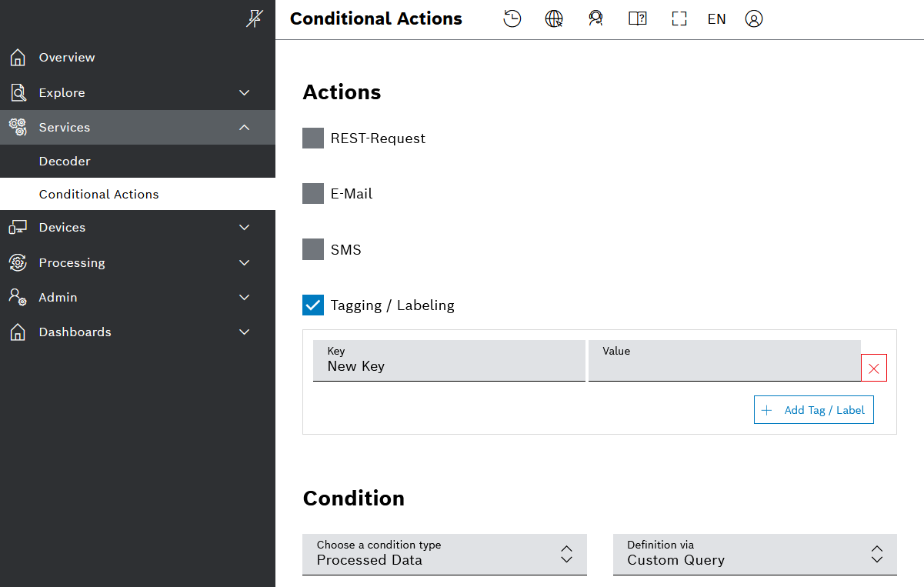Enable the SMS action checkbox
This screenshot has height=587, width=924.
[313, 250]
